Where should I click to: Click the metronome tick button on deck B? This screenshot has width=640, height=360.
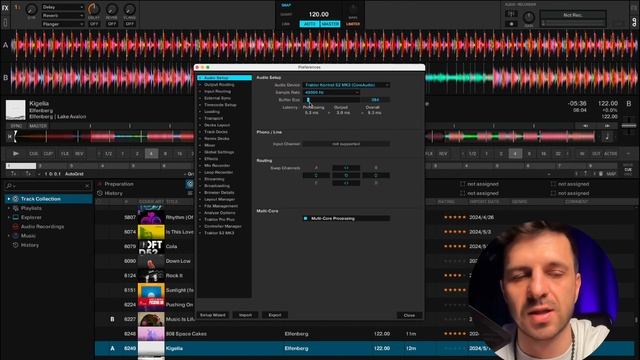(x=607, y=137)
